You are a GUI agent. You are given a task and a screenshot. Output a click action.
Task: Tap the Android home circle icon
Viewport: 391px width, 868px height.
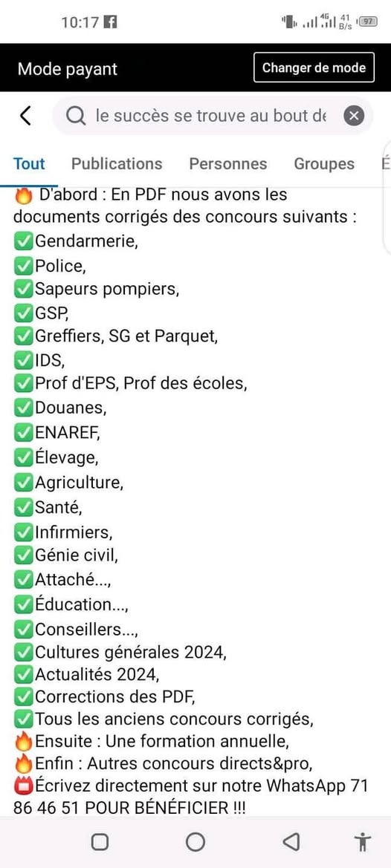click(195, 842)
